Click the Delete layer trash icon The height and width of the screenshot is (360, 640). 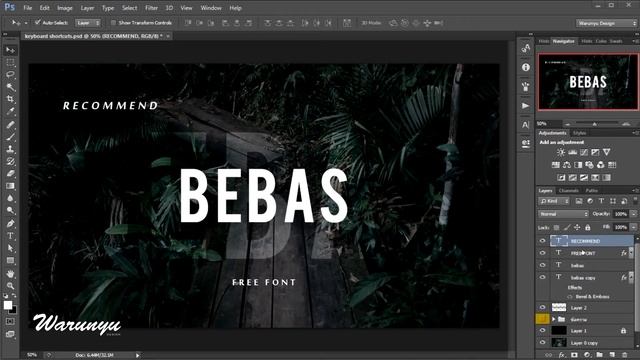click(x=624, y=355)
